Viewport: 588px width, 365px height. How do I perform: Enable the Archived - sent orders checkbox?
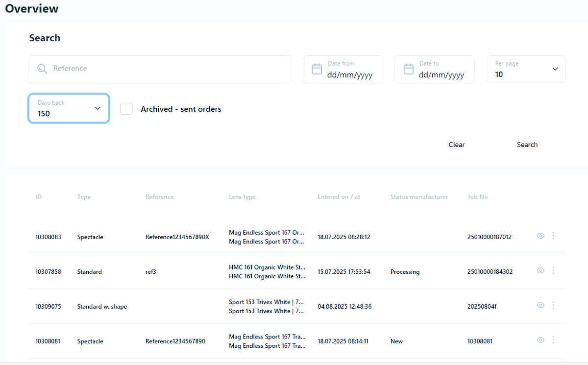(x=126, y=109)
